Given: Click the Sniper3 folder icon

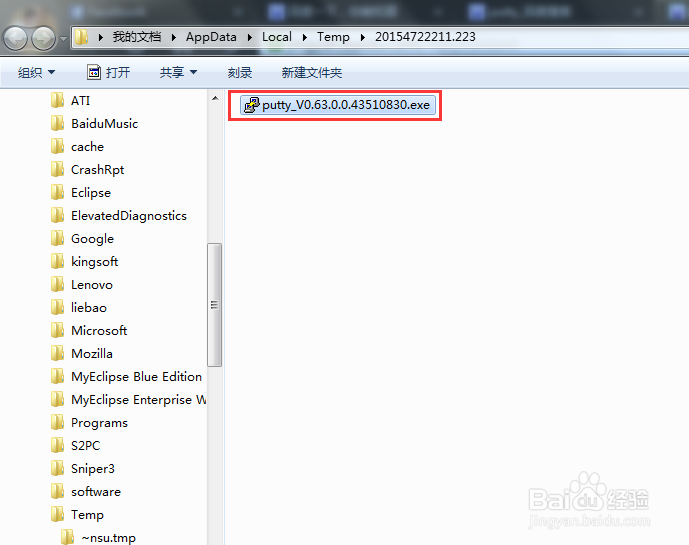Looking at the screenshot, I should (x=58, y=468).
